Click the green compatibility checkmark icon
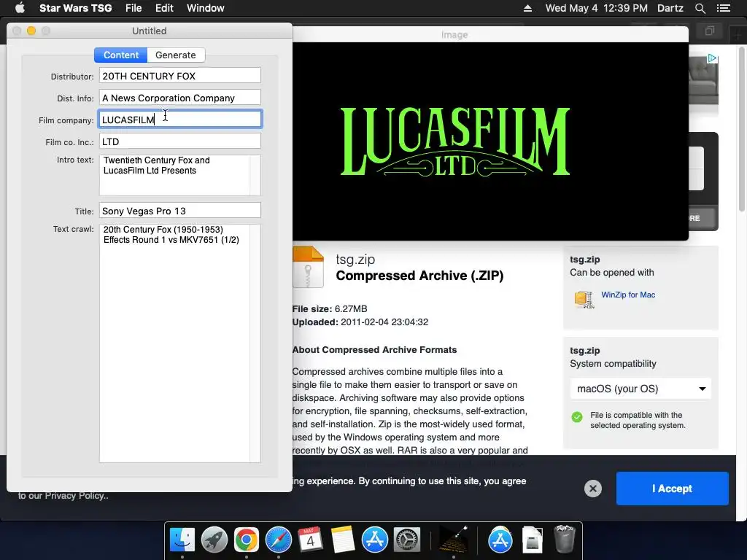This screenshot has height=560, width=747. pos(576,417)
